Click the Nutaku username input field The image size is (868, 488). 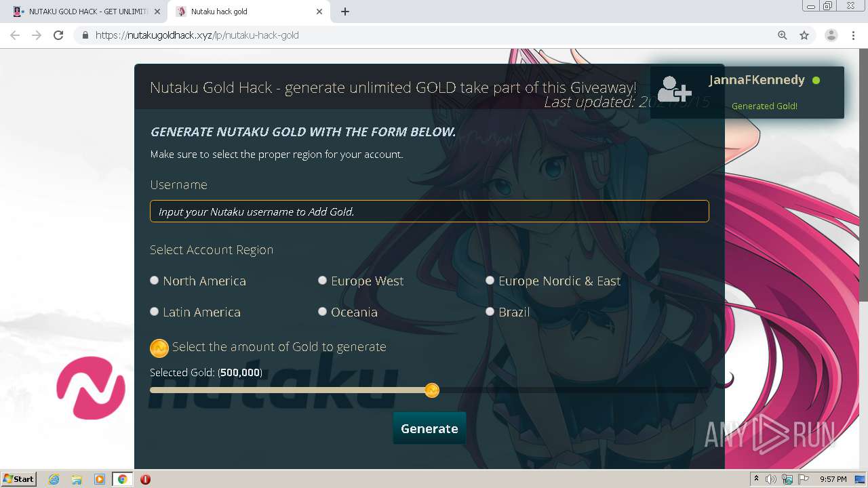point(429,211)
